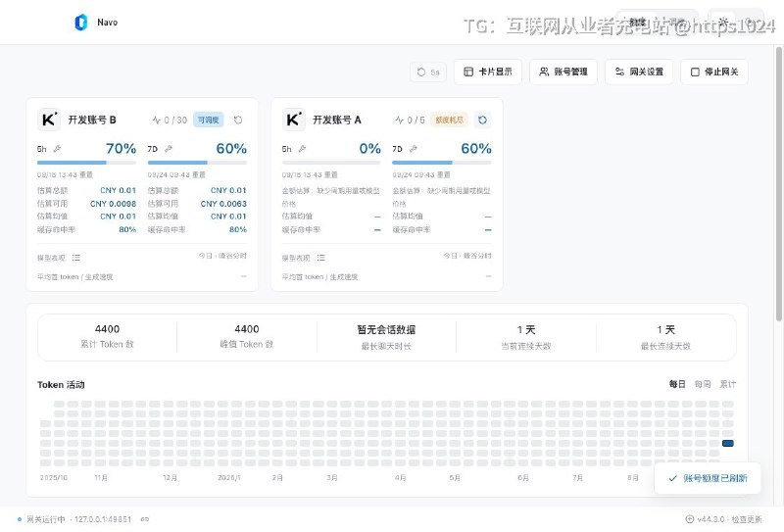Screen dimensions: 784x532
Task: Click the 2025/10 month label on heatmap
Action: (54, 477)
